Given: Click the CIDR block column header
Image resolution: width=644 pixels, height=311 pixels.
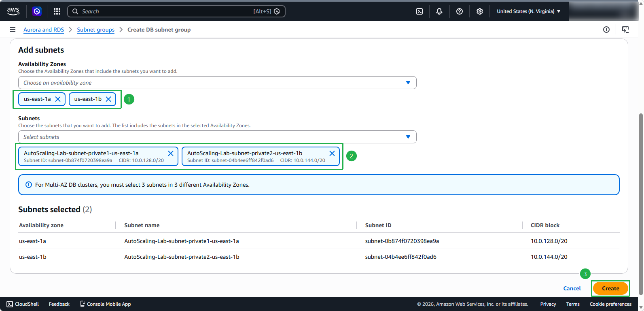Looking at the screenshot, I should point(545,225).
